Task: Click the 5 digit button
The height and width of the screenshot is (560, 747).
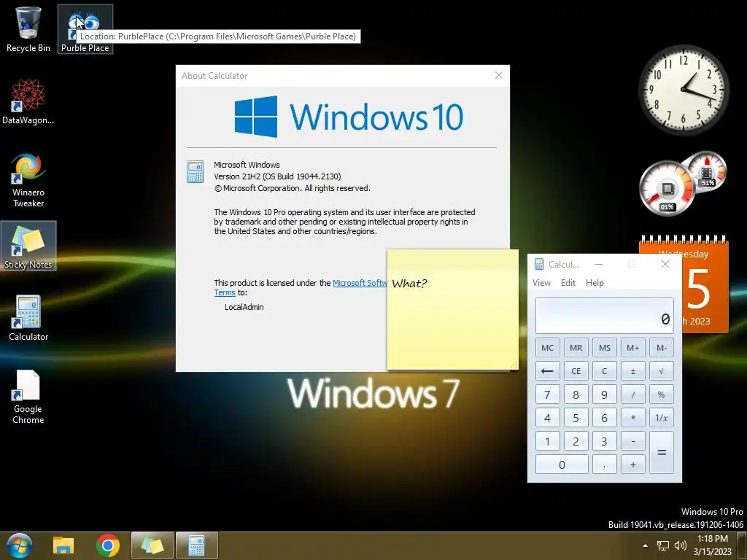Action: coord(576,418)
